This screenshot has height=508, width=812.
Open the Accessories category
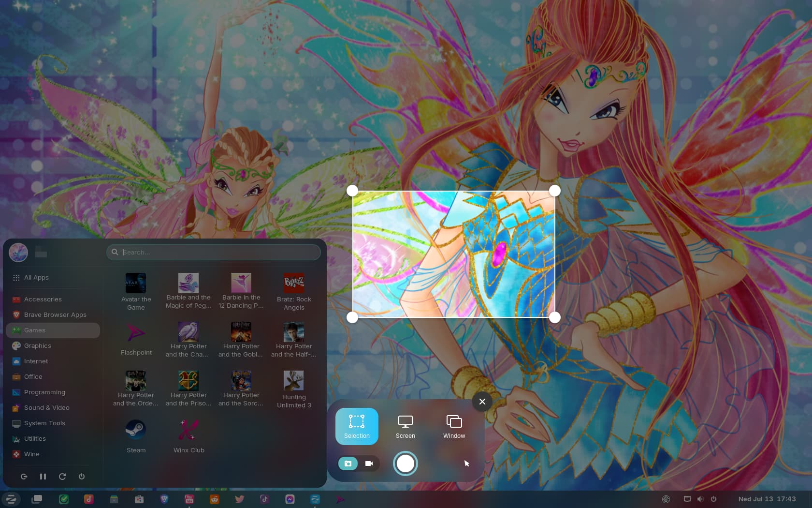(x=53, y=299)
